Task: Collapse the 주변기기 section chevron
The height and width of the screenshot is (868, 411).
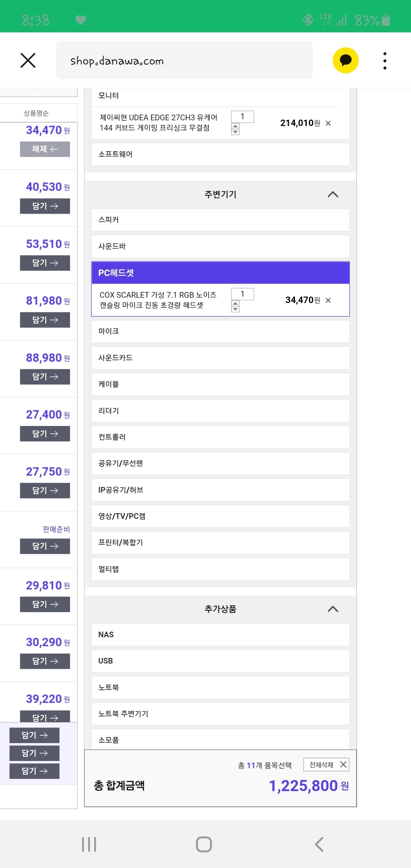Action: pyautogui.click(x=333, y=195)
